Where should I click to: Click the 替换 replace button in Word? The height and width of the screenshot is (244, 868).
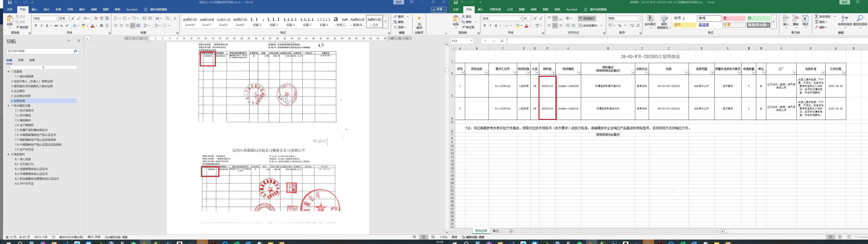[x=399, y=22]
